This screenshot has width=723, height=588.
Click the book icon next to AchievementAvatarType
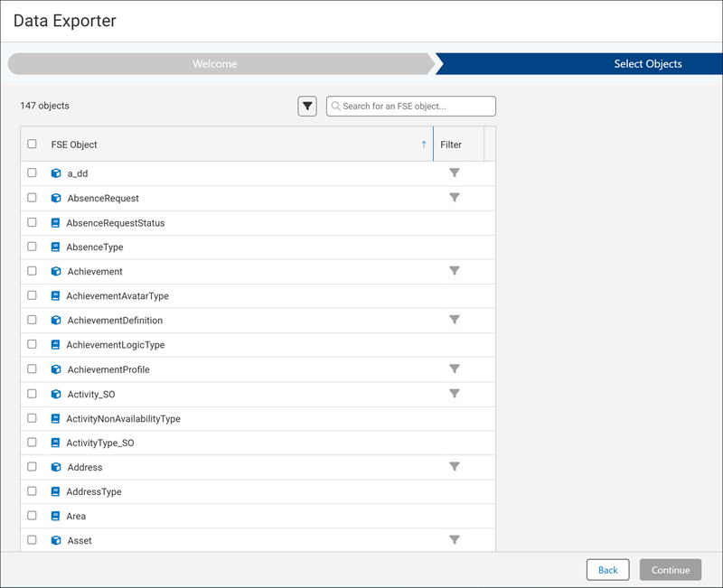pos(55,296)
